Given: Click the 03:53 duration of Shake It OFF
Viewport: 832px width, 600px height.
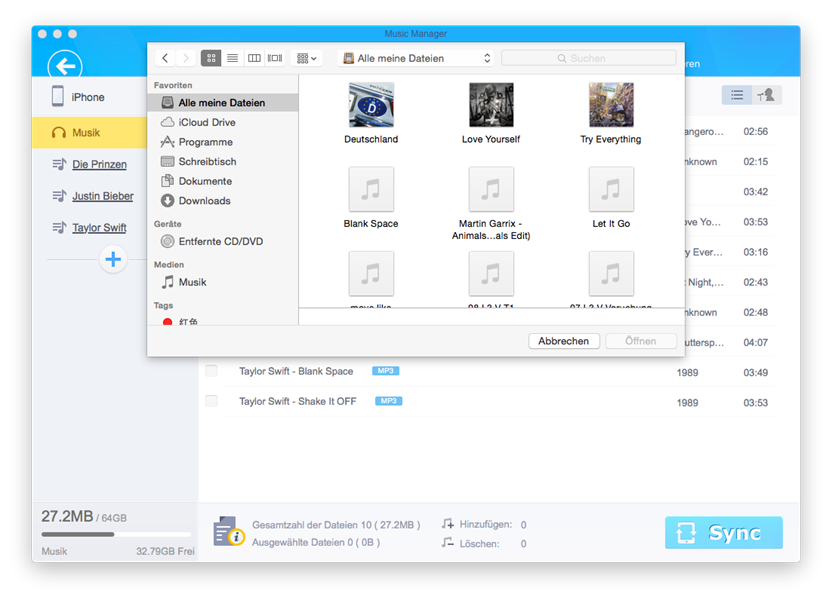Looking at the screenshot, I should click(756, 403).
